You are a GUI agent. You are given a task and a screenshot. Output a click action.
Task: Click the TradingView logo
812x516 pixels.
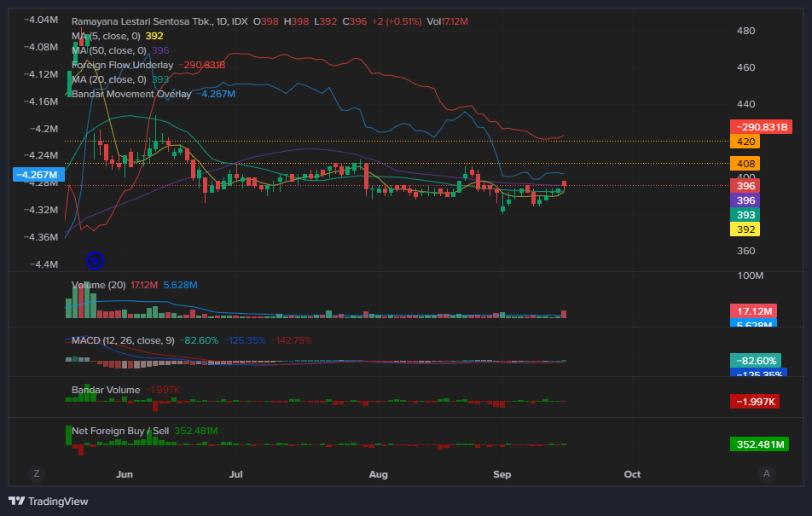(48, 501)
